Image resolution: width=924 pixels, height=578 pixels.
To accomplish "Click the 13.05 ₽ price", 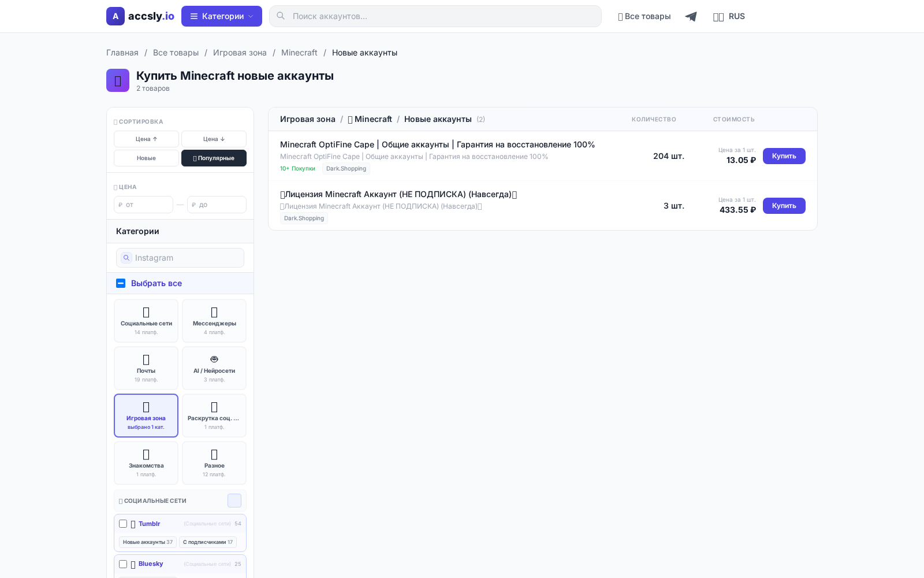I will tap(741, 160).
